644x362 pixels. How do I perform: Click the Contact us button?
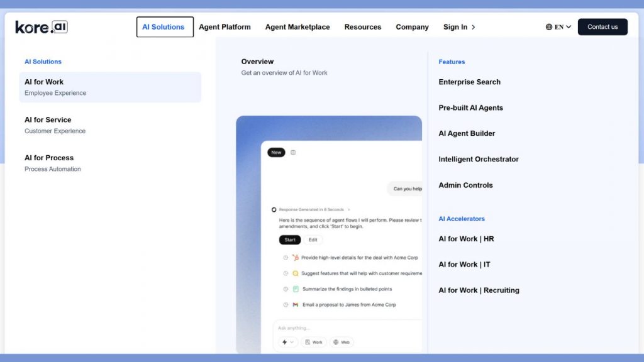[602, 26]
